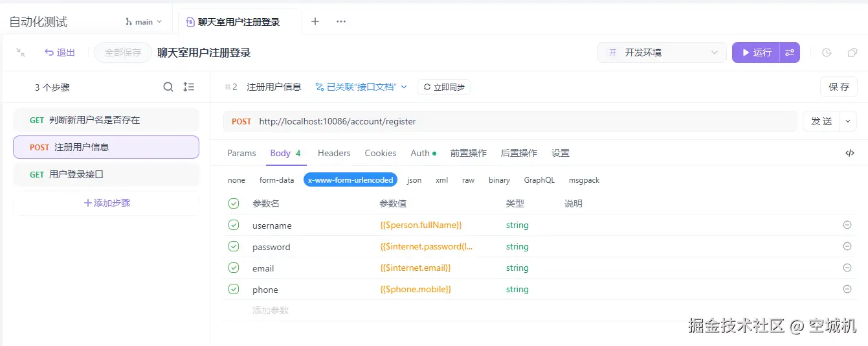Viewport: 868px width, 346px height.
Task: Select the none body type
Action: click(x=236, y=180)
